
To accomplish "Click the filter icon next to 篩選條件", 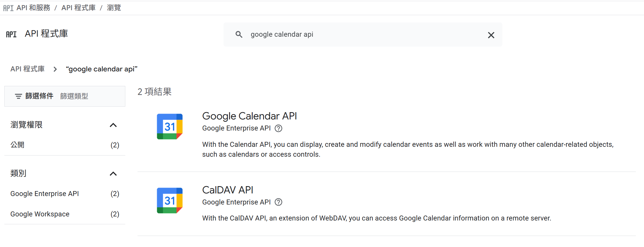I will (x=18, y=96).
